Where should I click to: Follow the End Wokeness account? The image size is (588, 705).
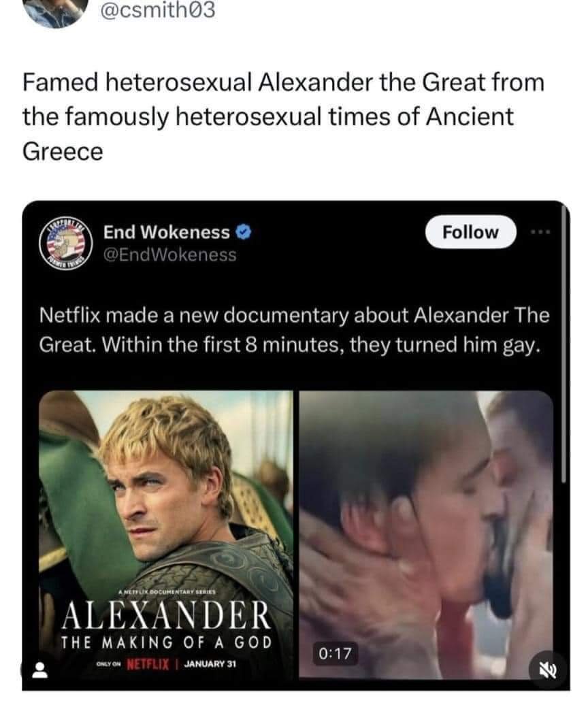click(x=471, y=232)
